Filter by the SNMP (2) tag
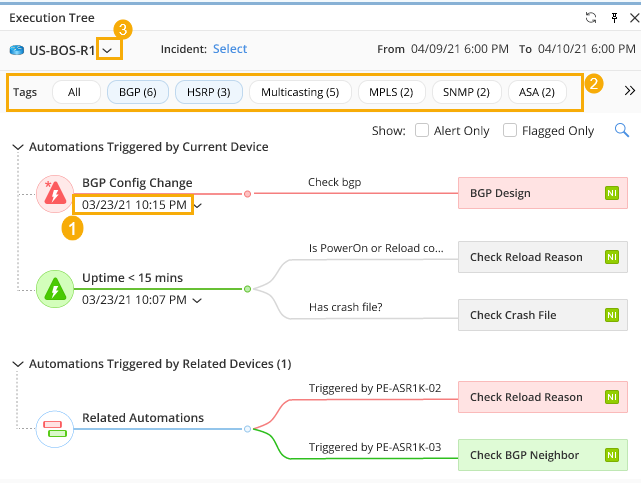 (x=468, y=92)
